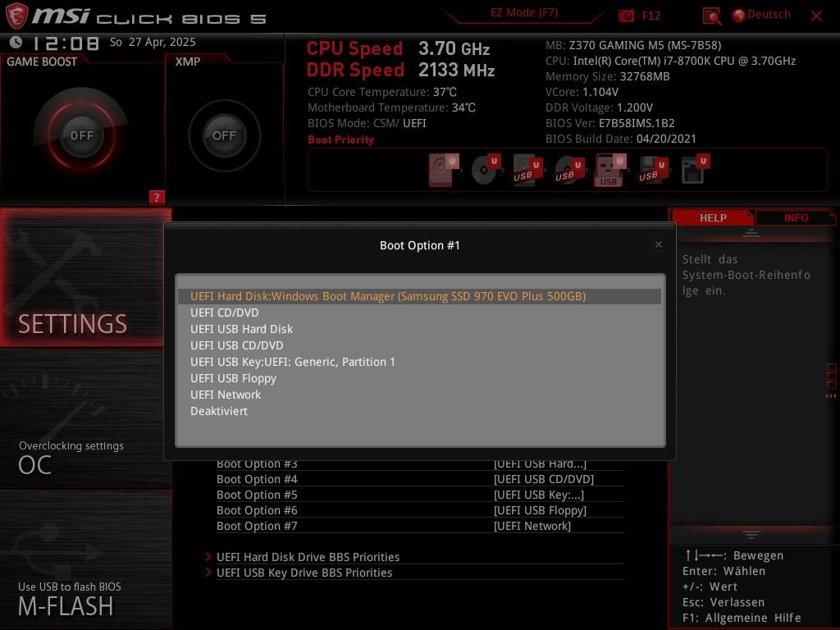
Task: Select the CD/DVD disc boot priority icon
Action: [485, 170]
